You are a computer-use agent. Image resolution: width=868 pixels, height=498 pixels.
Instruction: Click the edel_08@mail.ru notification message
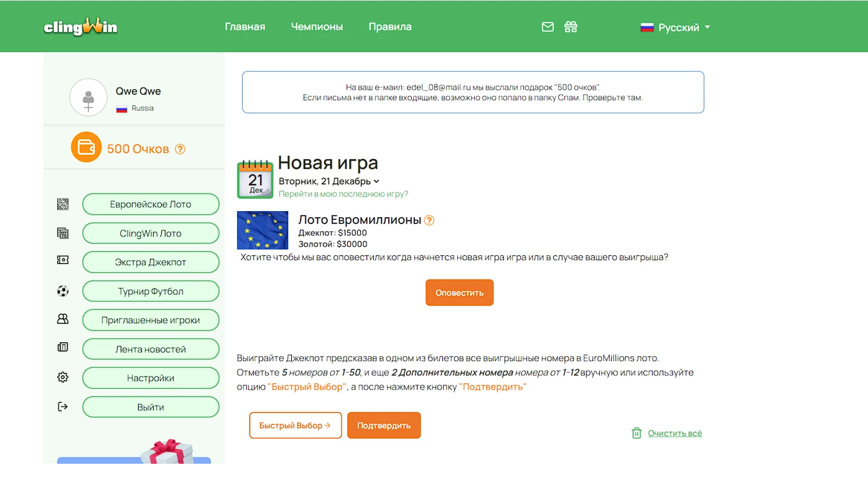[473, 92]
